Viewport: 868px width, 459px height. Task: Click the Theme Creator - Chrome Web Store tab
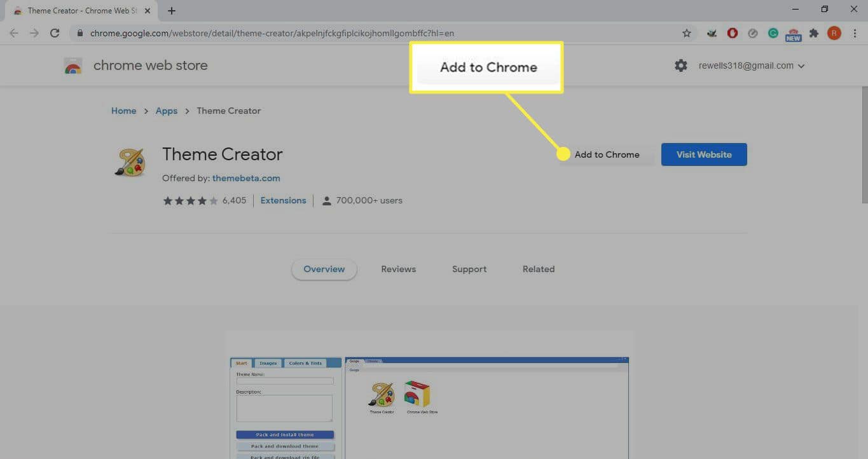point(79,11)
